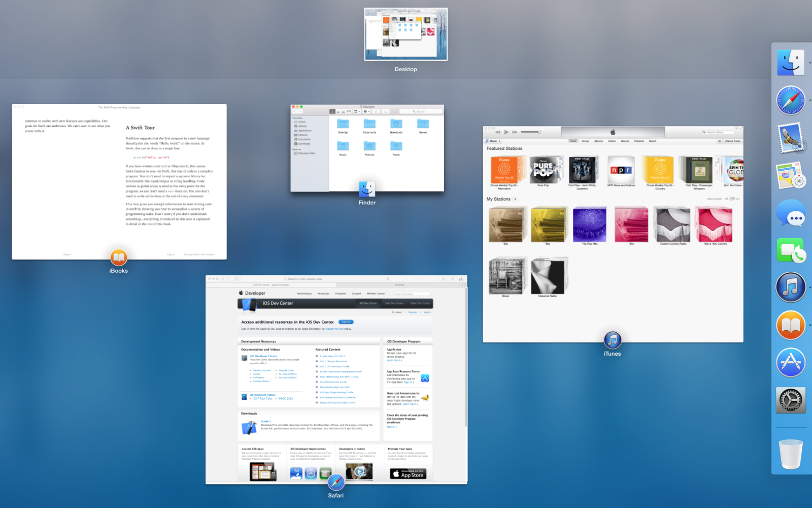The height and width of the screenshot is (508, 812).
Task: Click the fast-forward button in iTunes
Action: (515, 132)
